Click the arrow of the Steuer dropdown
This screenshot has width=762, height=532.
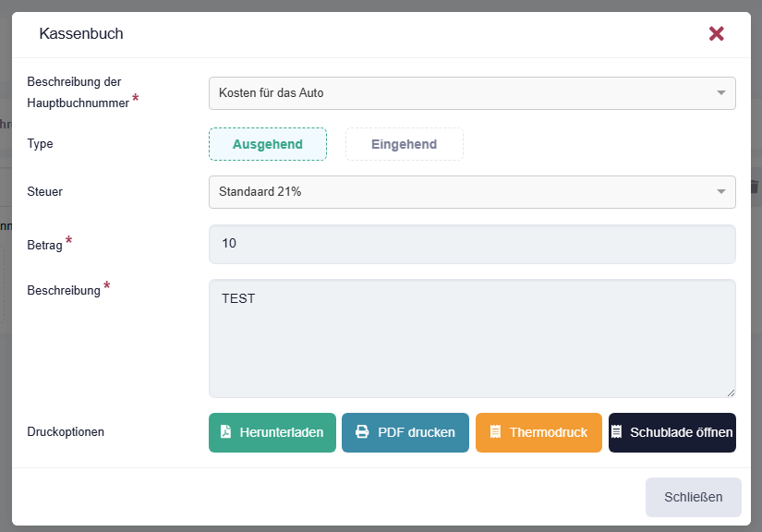click(720, 192)
